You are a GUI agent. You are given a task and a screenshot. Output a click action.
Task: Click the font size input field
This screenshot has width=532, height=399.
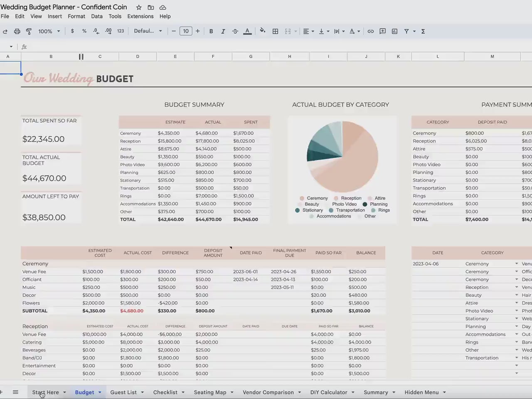[x=186, y=31]
